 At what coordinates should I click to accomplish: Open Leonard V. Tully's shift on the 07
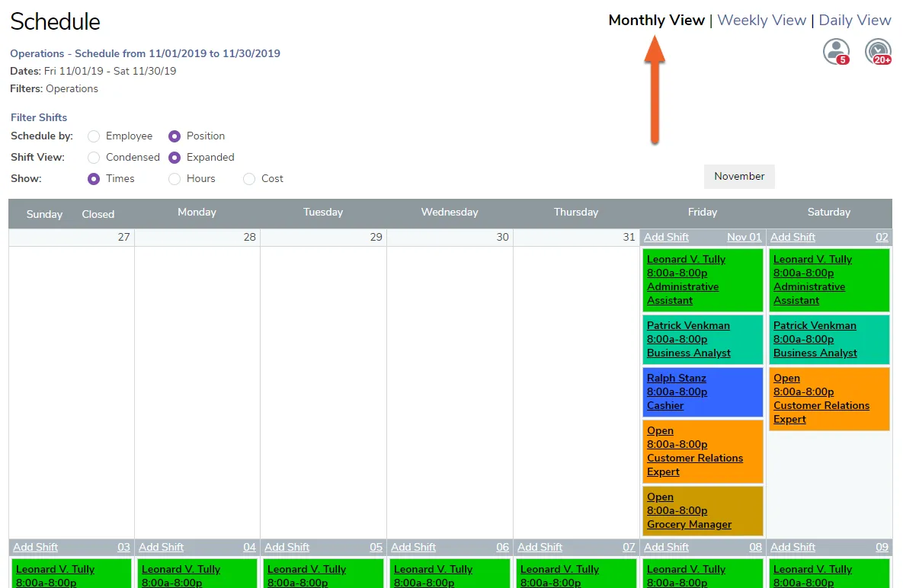click(x=576, y=574)
